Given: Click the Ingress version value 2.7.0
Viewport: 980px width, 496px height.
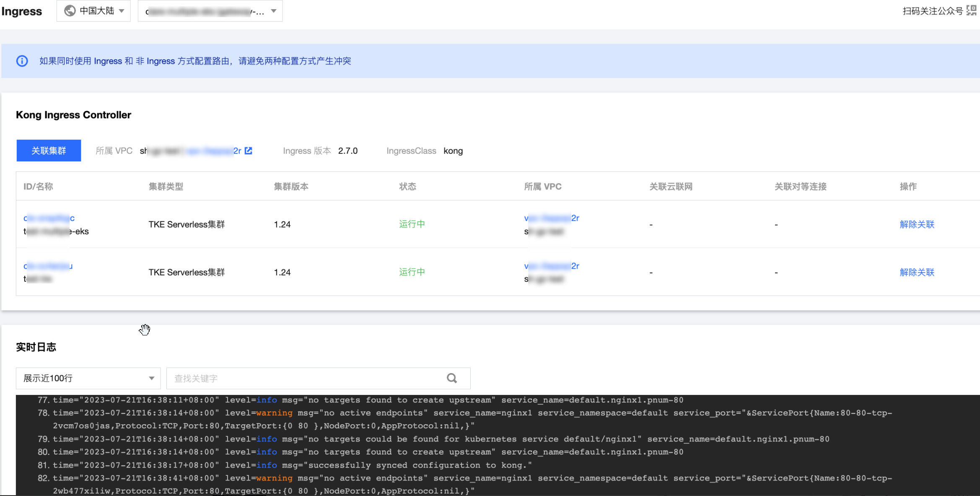Looking at the screenshot, I should [348, 151].
